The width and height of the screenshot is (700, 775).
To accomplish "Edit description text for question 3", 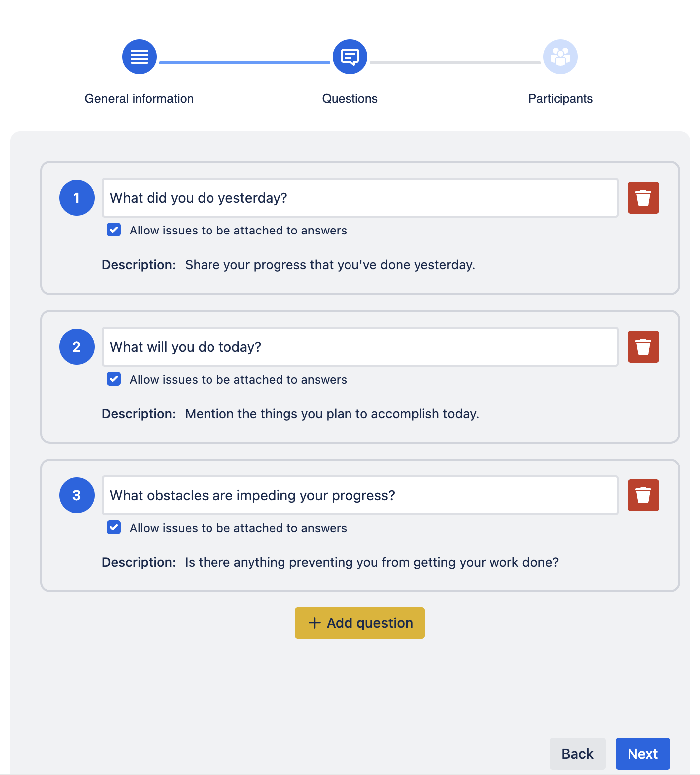I will click(371, 562).
